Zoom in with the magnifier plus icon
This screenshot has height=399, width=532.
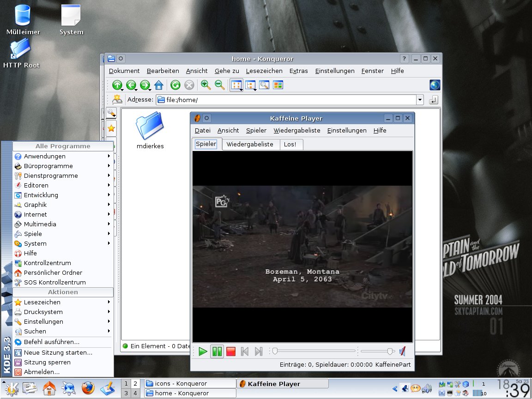pyautogui.click(x=206, y=85)
